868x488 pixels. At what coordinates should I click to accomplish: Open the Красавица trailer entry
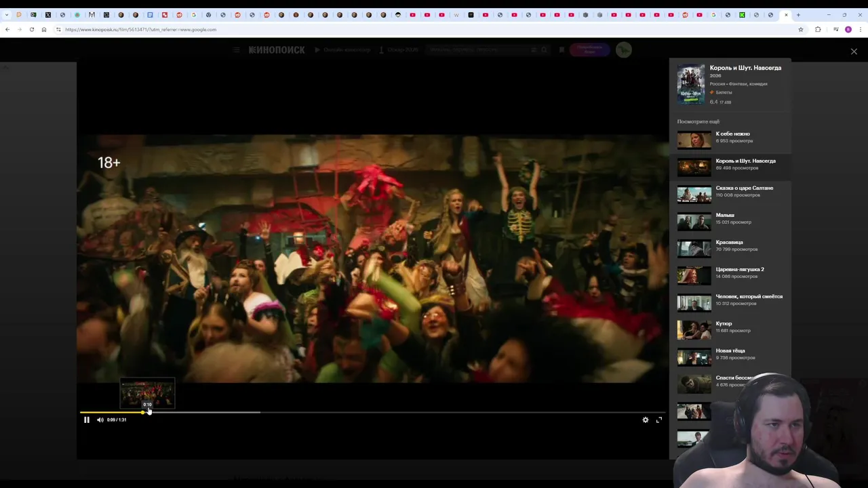point(730,247)
